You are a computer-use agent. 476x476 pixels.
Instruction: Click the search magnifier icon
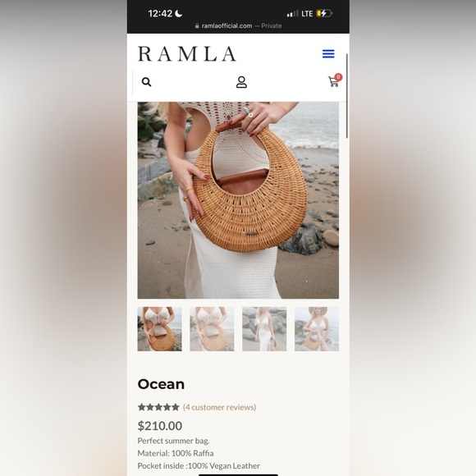click(146, 82)
